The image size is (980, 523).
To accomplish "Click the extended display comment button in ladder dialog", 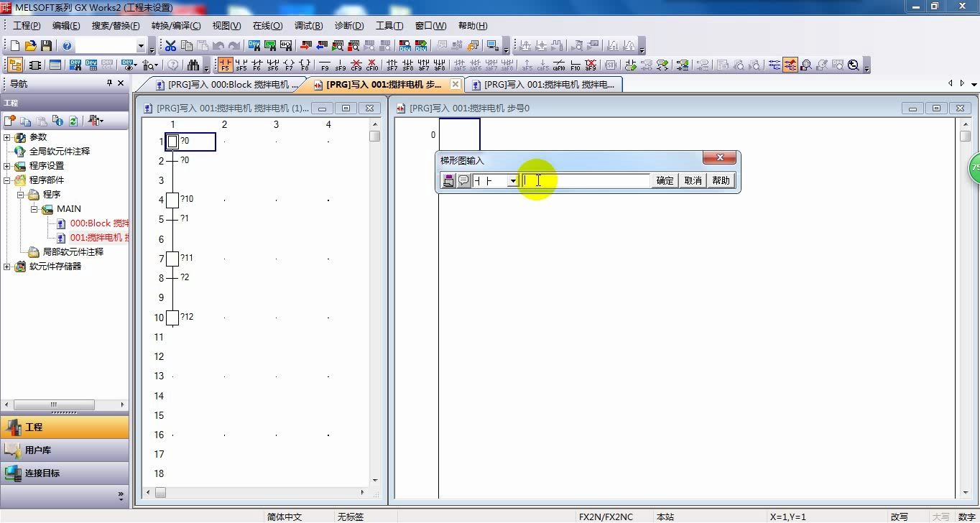I will 463,180.
